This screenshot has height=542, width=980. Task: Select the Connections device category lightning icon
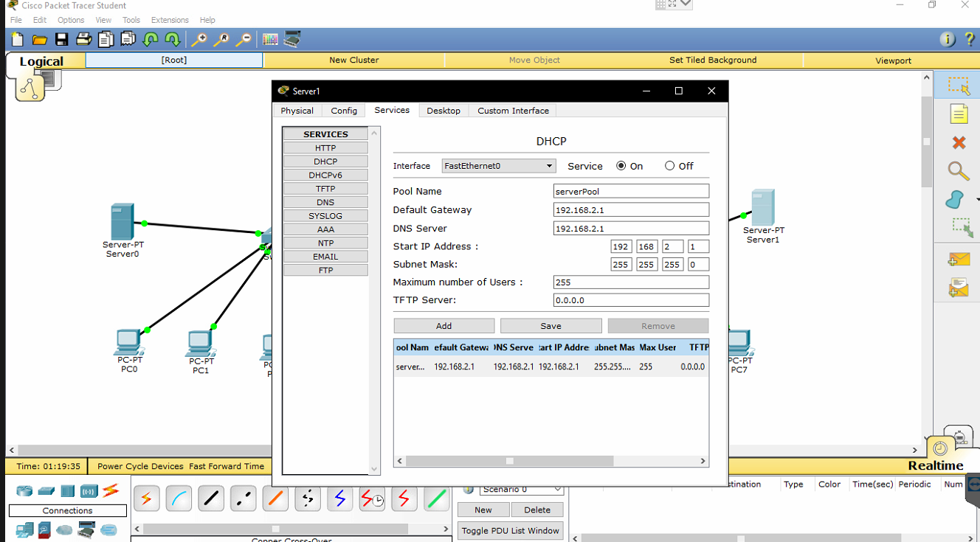coord(109,490)
